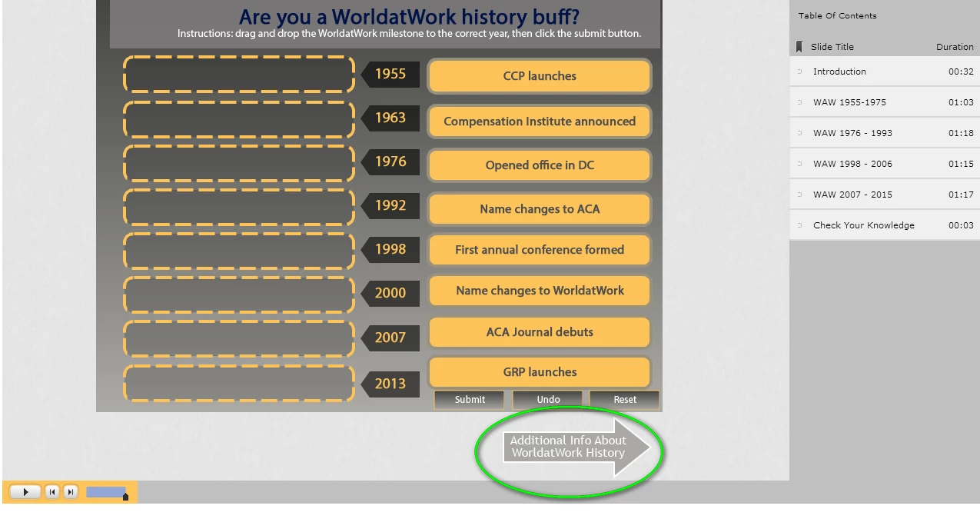This screenshot has width=980, height=519.
Task: Select Name changes to ACA card
Action: pos(540,209)
